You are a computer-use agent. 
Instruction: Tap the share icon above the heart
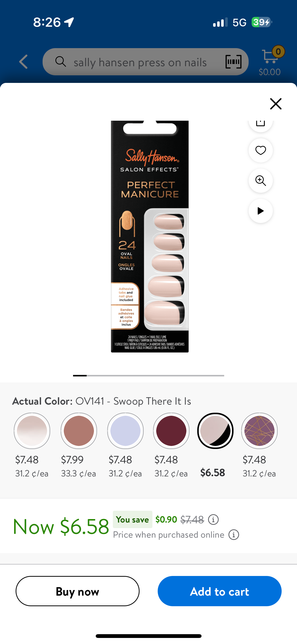coord(260,123)
